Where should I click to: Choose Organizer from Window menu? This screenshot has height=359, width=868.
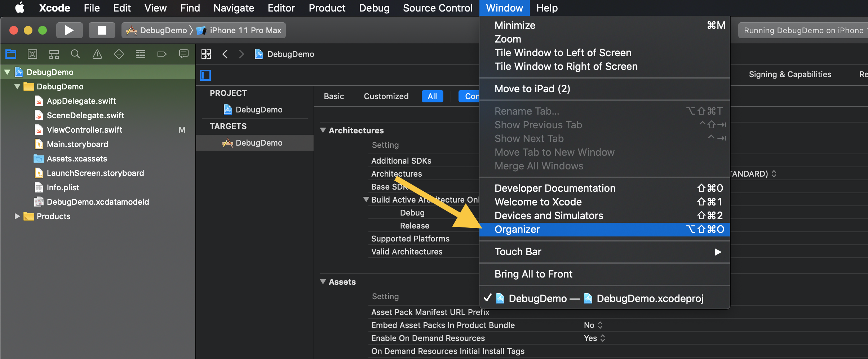(x=605, y=229)
